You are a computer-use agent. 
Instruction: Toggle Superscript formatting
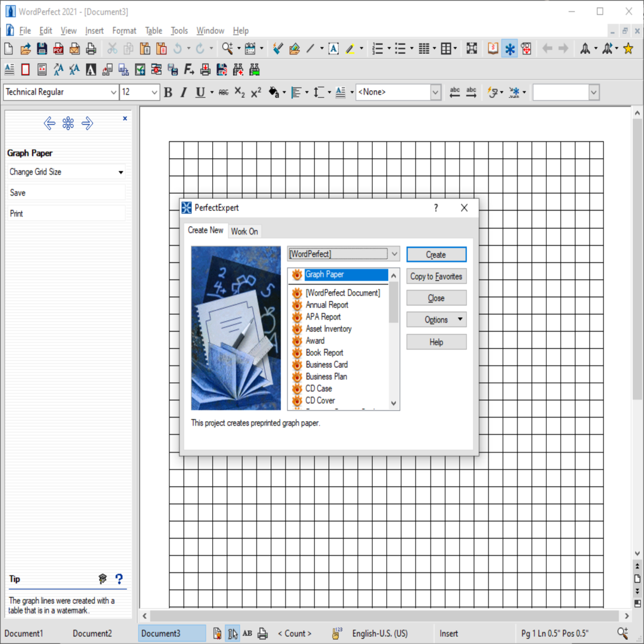(x=256, y=92)
